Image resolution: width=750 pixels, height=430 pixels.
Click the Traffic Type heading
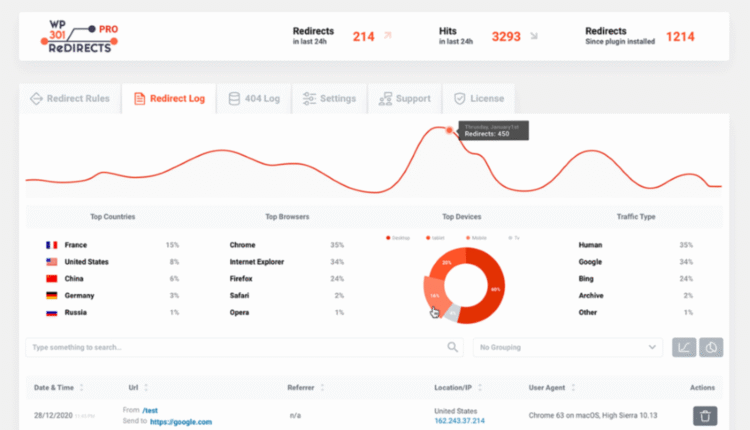[636, 217]
